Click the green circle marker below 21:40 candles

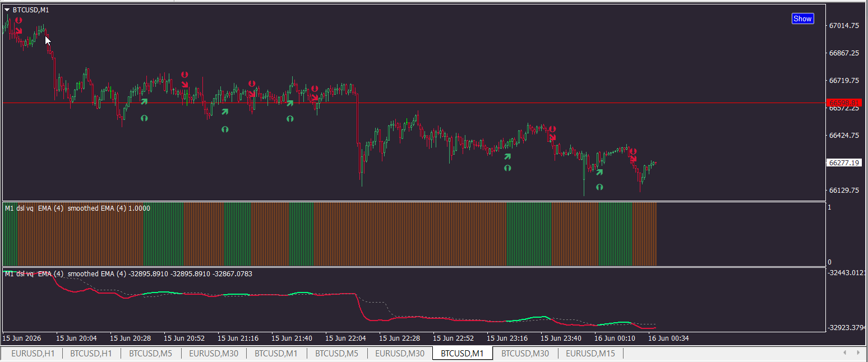(x=290, y=119)
